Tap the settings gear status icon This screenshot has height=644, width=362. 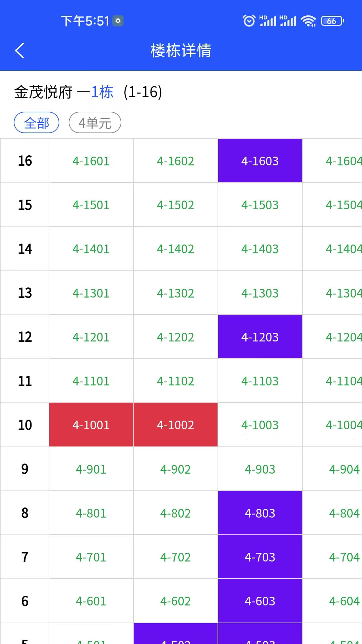118,21
